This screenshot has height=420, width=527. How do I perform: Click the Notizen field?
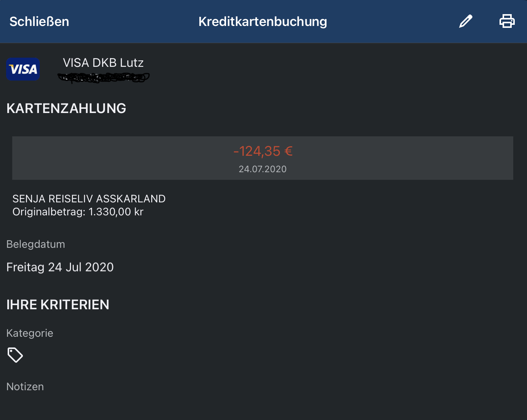tap(25, 387)
